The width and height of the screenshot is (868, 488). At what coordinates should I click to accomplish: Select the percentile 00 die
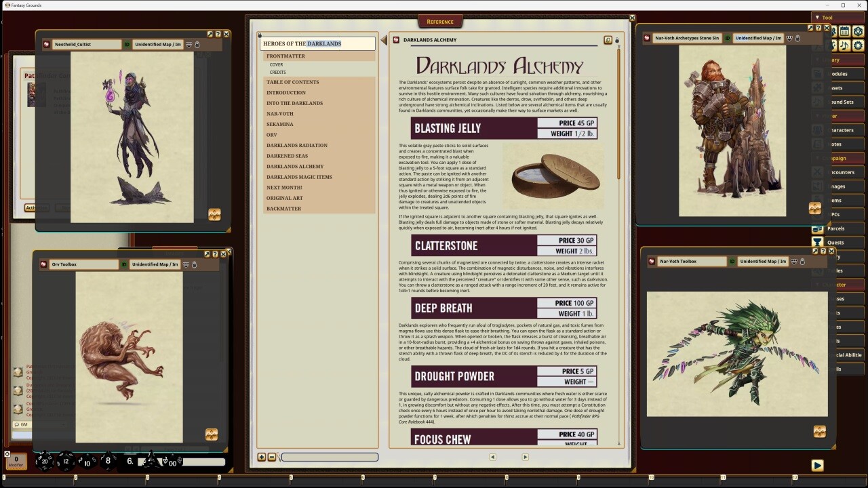(172, 463)
